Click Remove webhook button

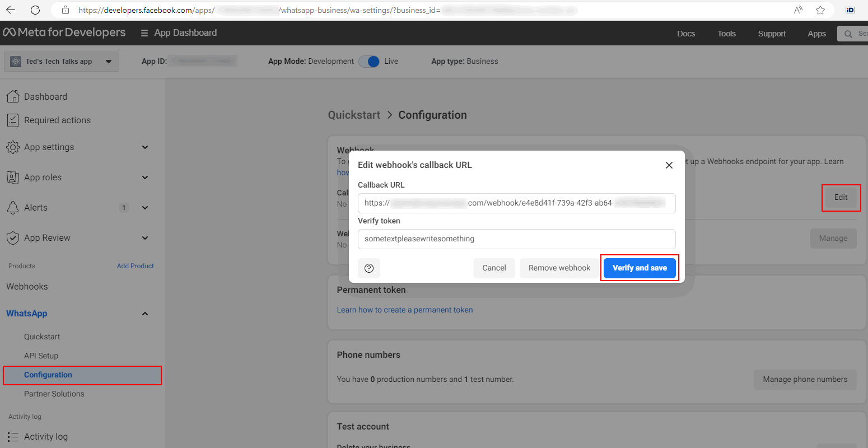[x=559, y=268]
